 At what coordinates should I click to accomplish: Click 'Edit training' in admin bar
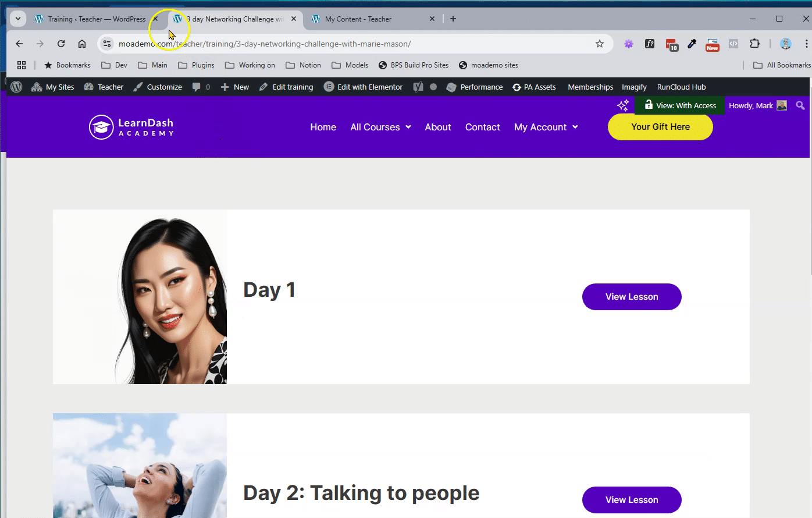point(286,87)
